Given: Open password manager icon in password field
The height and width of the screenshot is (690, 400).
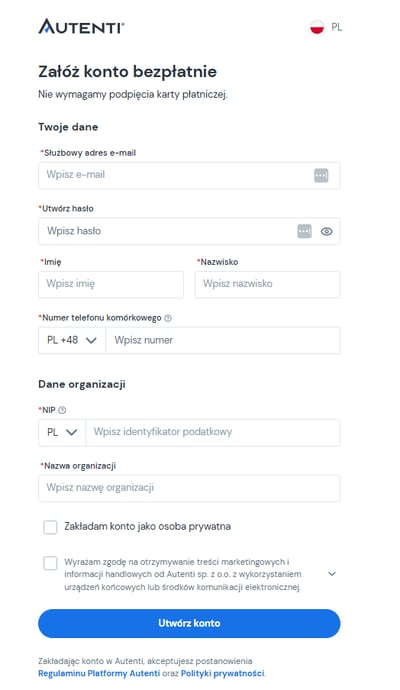Looking at the screenshot, I should (305, 231).
